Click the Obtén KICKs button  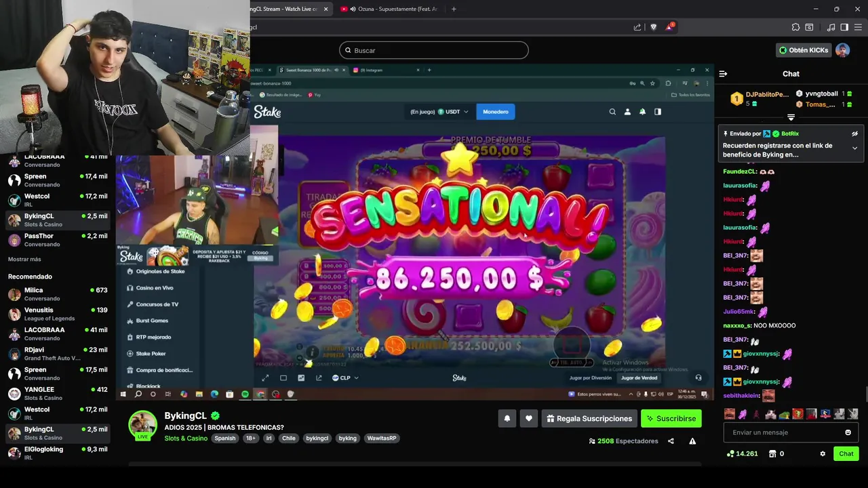pos(804,50)
